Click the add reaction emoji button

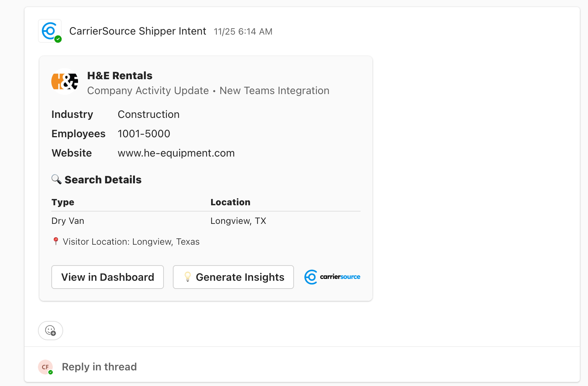(x=51, y=330)
